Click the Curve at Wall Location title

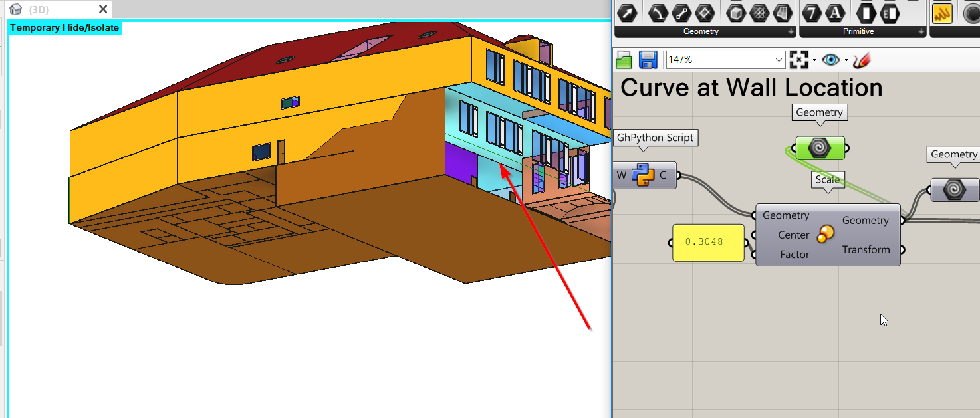751,88
